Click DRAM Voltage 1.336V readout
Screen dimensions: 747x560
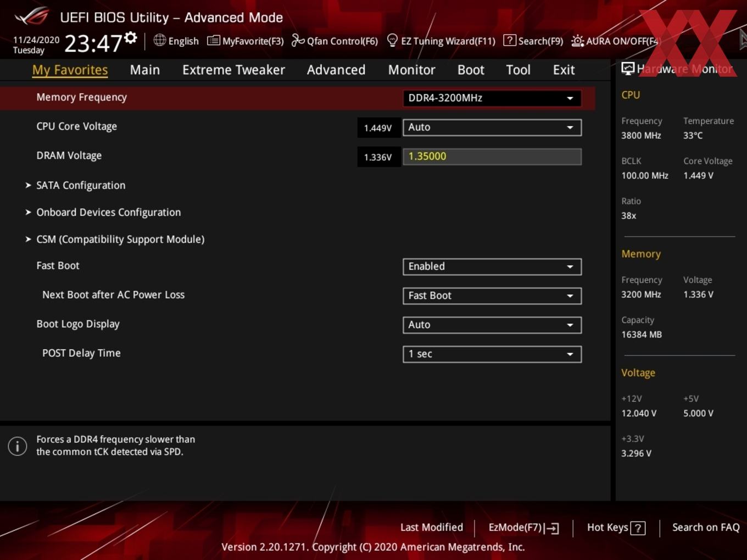coord(378,157)
